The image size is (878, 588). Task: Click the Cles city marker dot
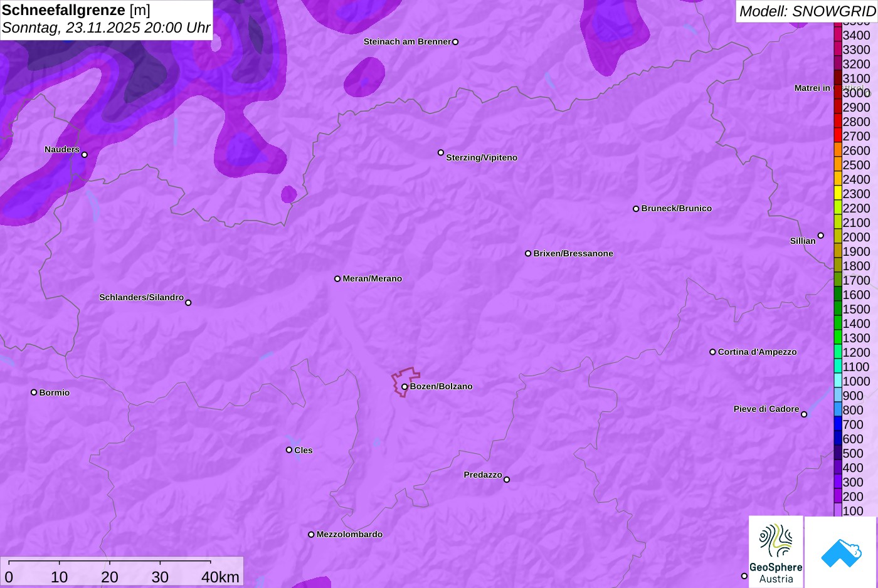click(289, 450)
